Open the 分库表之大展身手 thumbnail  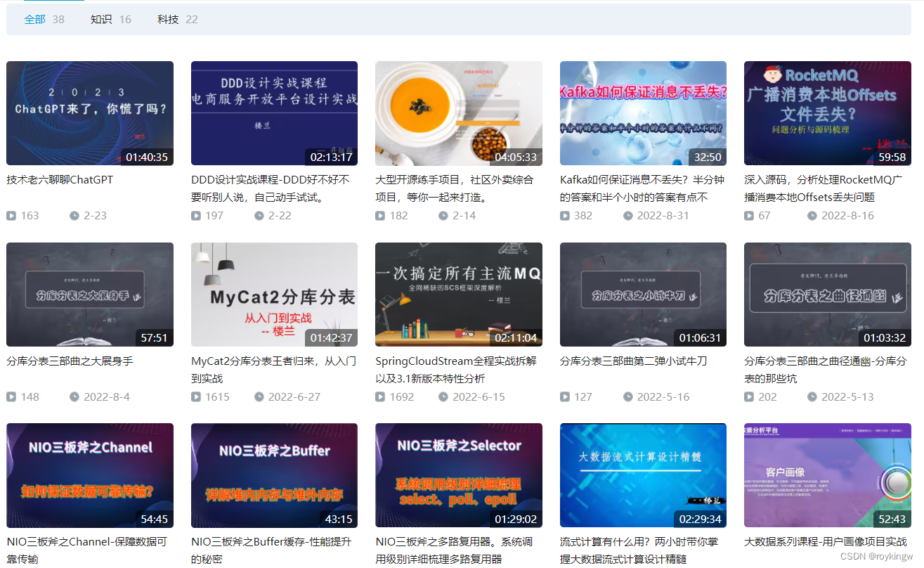[x=90, y=295]
